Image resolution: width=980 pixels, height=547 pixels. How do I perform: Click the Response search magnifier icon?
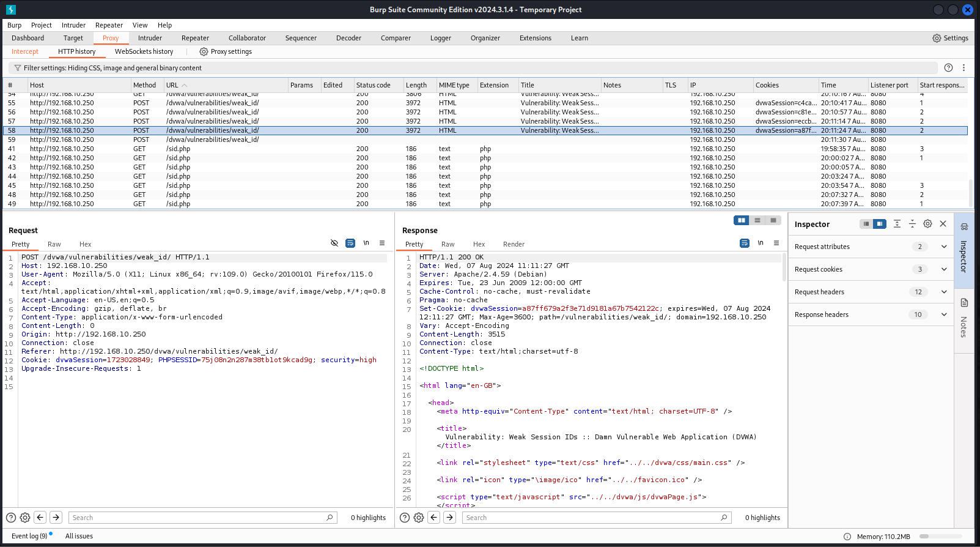coord(724,518)
